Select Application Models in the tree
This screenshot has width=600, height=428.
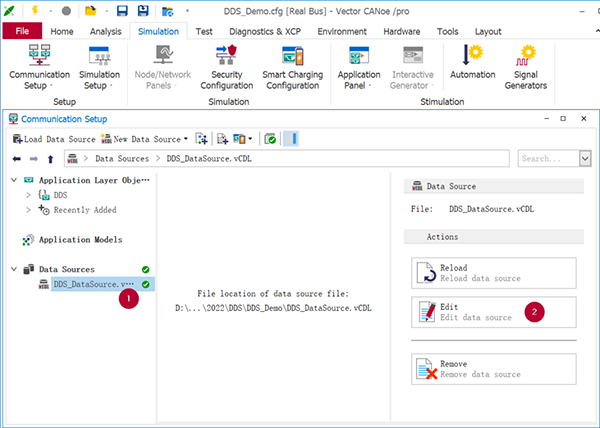click(80, 240)
